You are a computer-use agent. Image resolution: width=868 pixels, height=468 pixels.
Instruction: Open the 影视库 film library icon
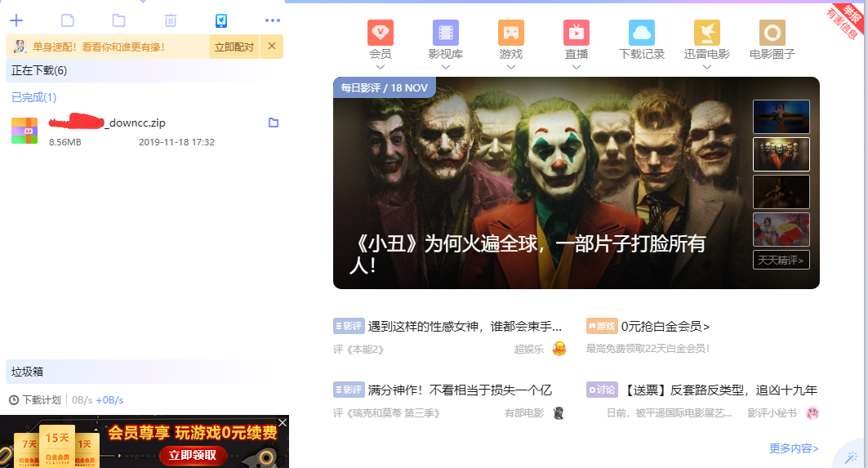point(445,33)
